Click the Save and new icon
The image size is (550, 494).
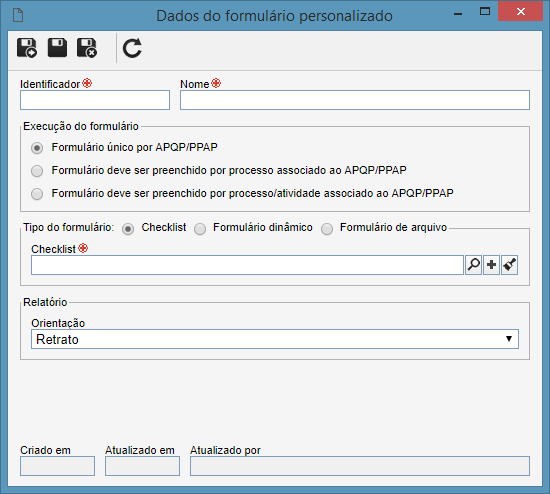pos(27,48)
